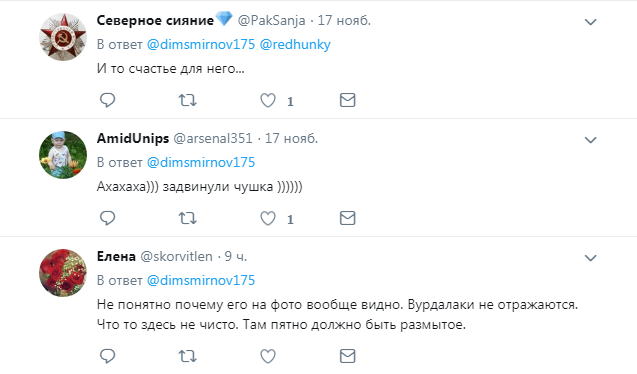Share AmidUnips's tweet by message envelope
This screenshot has width=637, height=374.
click(347, 218)
